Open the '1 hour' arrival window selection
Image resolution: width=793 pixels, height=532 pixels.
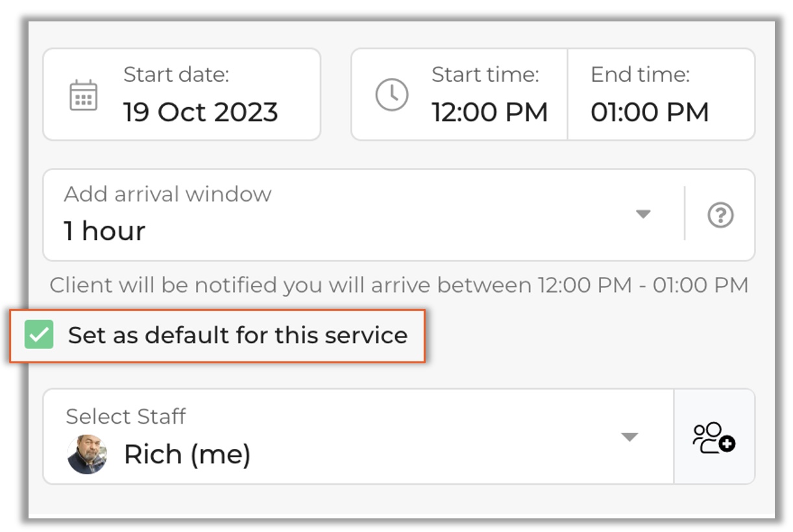104,231
